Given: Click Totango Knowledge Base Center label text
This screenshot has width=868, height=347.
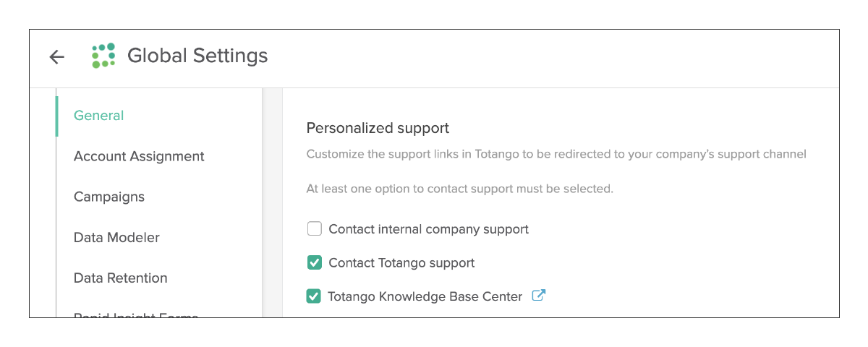Looking at the screenshot, I should [x=425, y=296].
